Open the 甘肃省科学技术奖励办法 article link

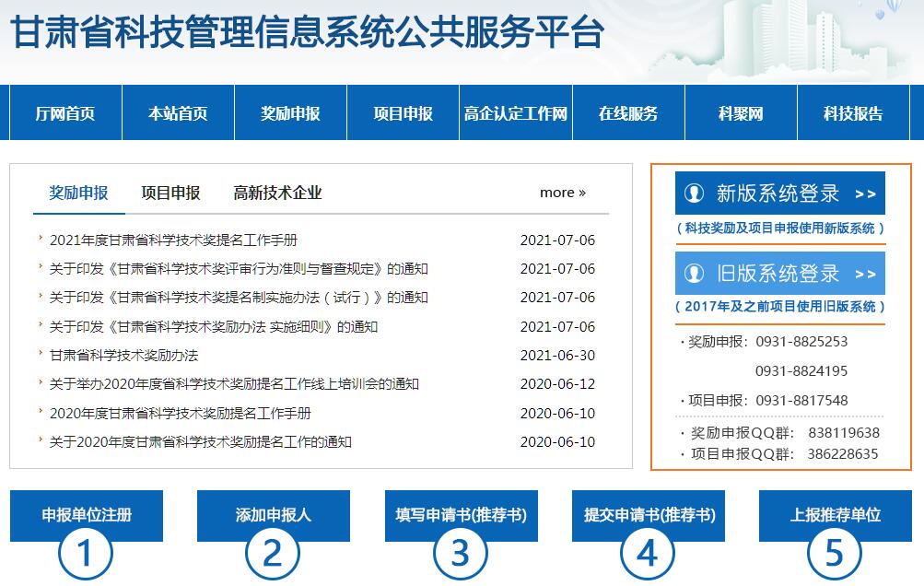123,356
